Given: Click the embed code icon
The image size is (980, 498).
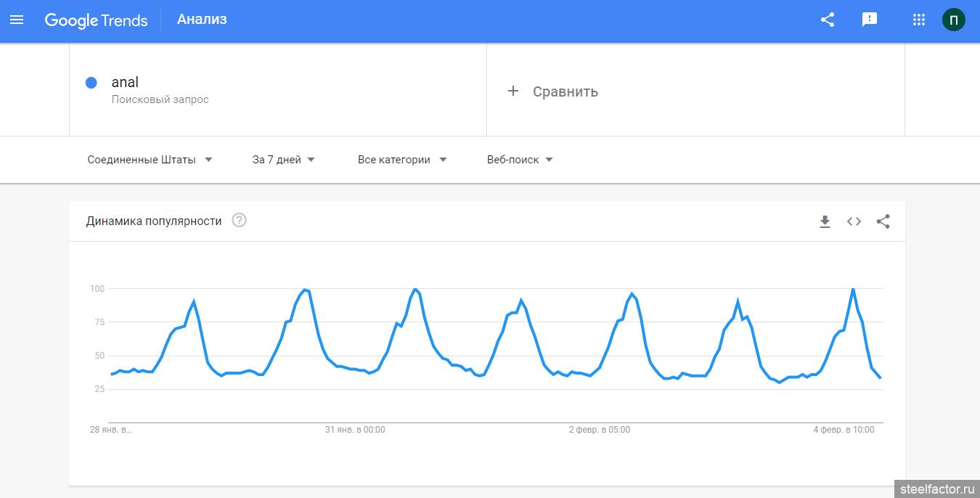Looking at the screenshot, I should tap(854, 222).
